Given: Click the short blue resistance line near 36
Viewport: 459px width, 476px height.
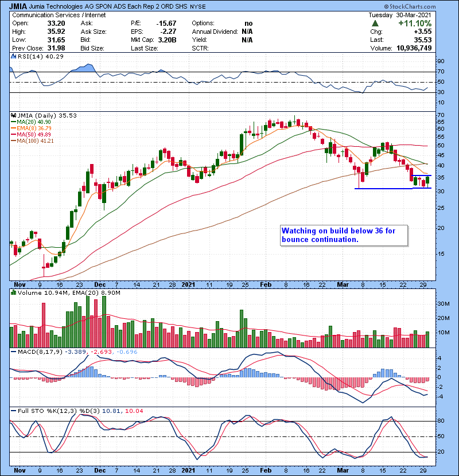Looking at the screenshot, I should pos(421,175).
